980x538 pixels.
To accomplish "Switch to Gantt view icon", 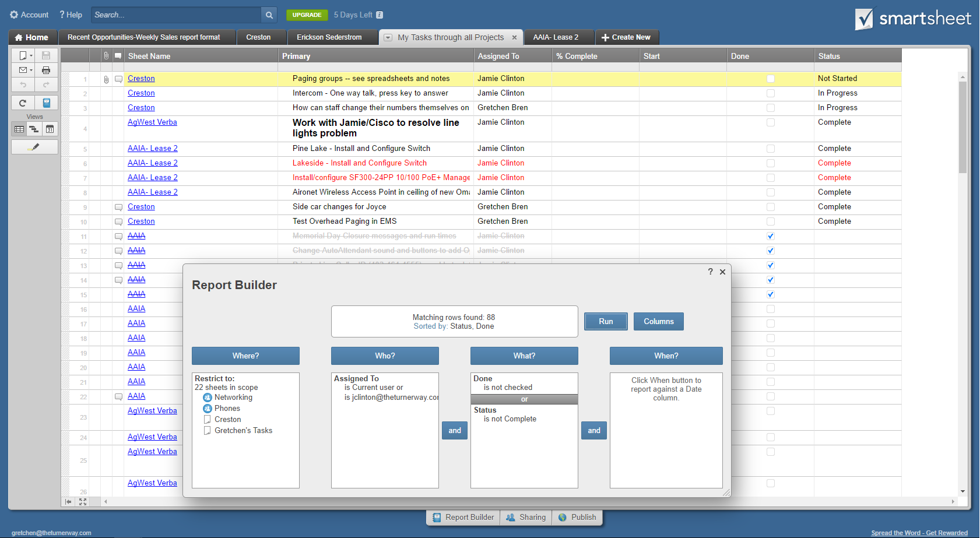I will [x=34, y=129].
